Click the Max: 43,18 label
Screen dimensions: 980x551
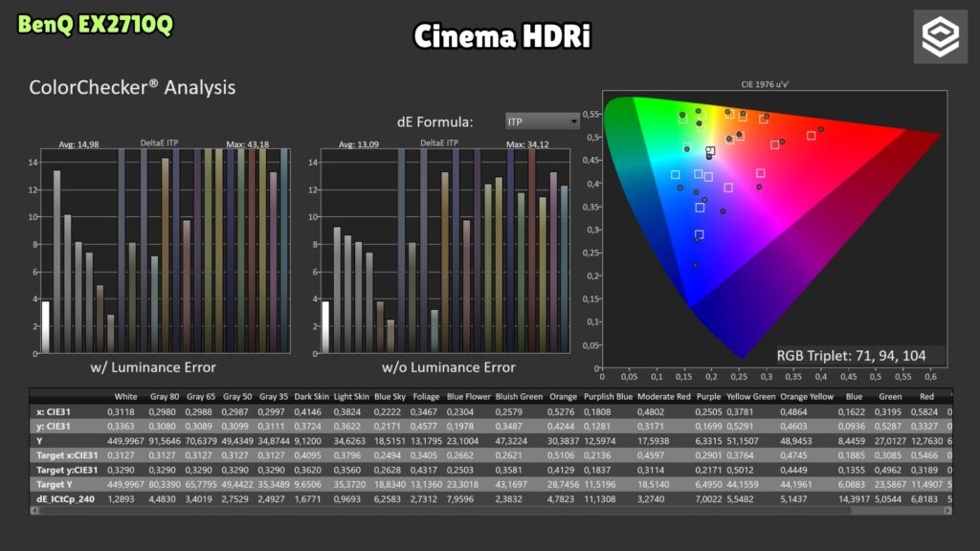coord(248,144)
